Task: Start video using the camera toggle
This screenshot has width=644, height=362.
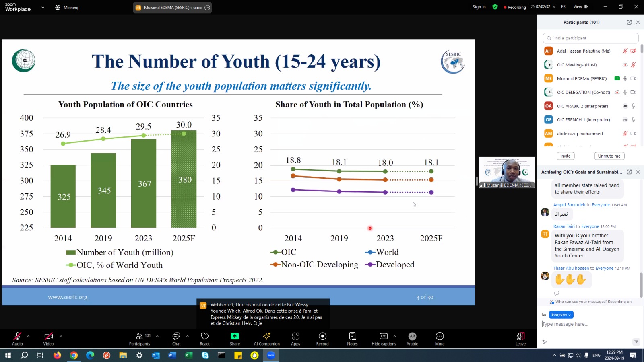Action: pos(48,338)
